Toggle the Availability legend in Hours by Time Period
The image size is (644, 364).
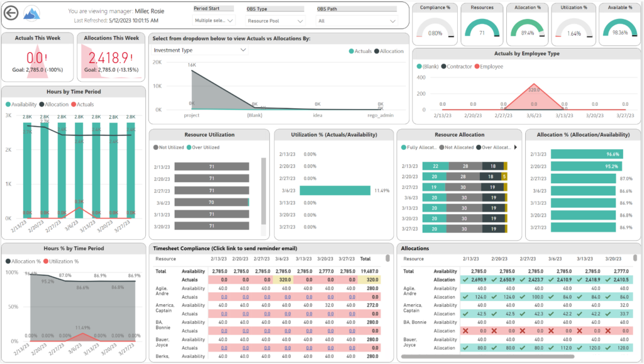pyautogui.click(x=23, y=105)
